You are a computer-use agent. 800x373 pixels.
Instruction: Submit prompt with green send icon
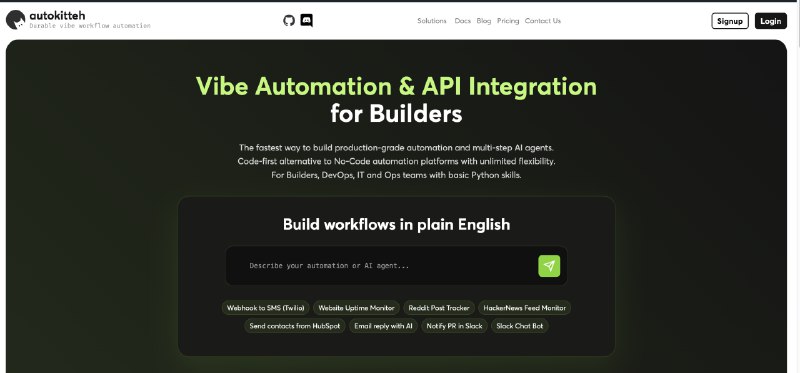tap(549, 266)
